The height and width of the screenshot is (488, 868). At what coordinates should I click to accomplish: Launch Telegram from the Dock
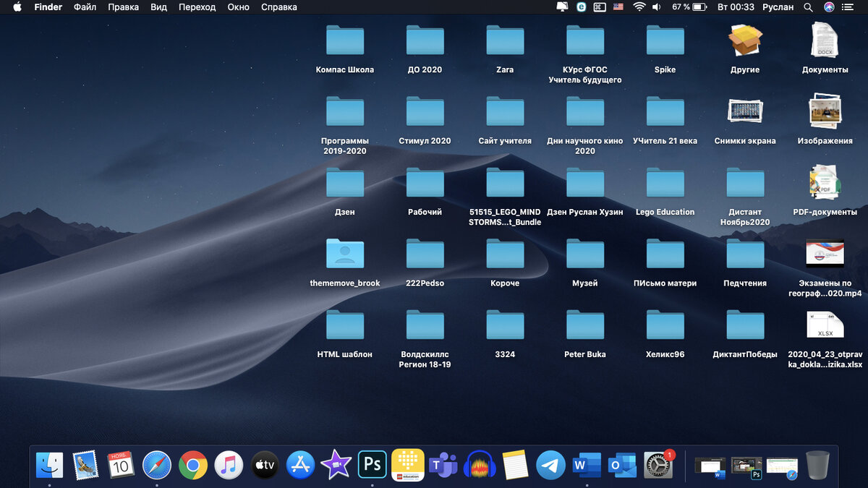tap(551, 465)
